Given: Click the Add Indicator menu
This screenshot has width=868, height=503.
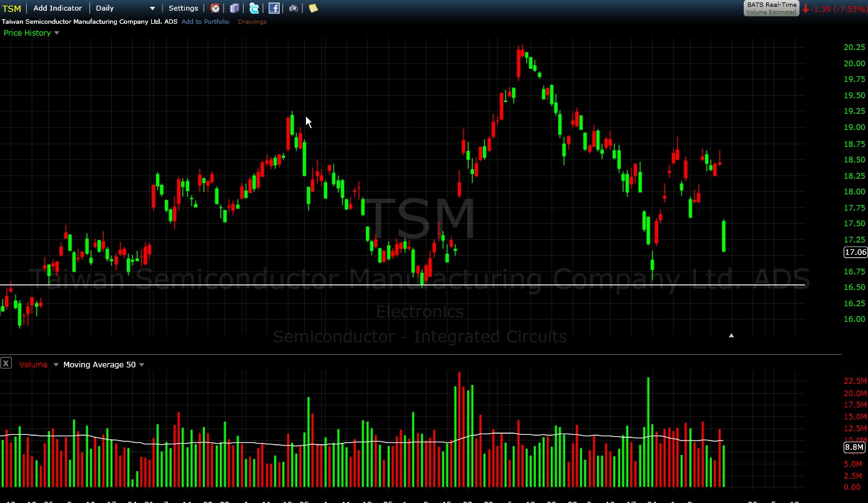Looking at the screenshot, I should [57, 8].
